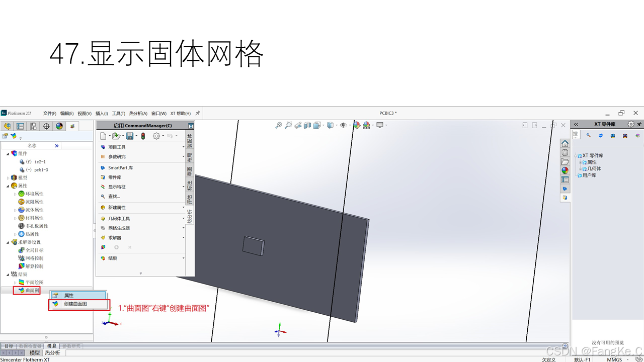The height and width of the screenshot is (362, 644).
Task: Open the 新建属性 dropdown arrow
Action: pyautogui.click(x=183, y=208)
